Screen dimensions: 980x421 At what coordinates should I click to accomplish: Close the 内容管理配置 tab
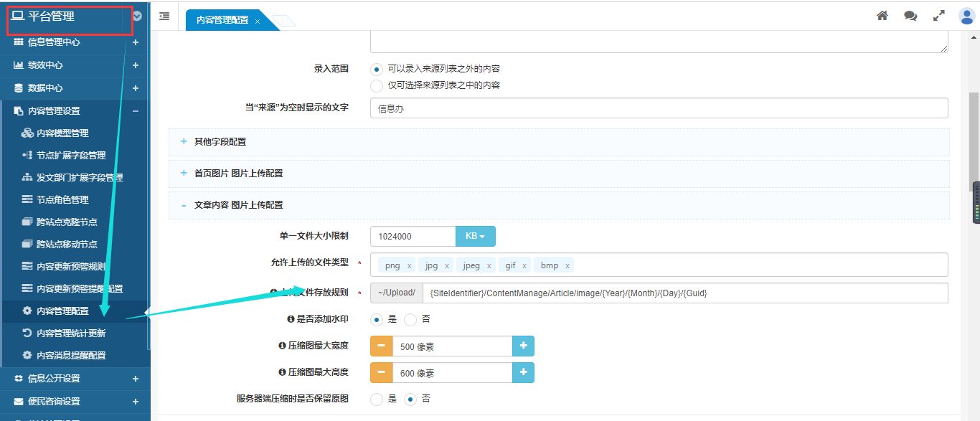tap(258, 22)
